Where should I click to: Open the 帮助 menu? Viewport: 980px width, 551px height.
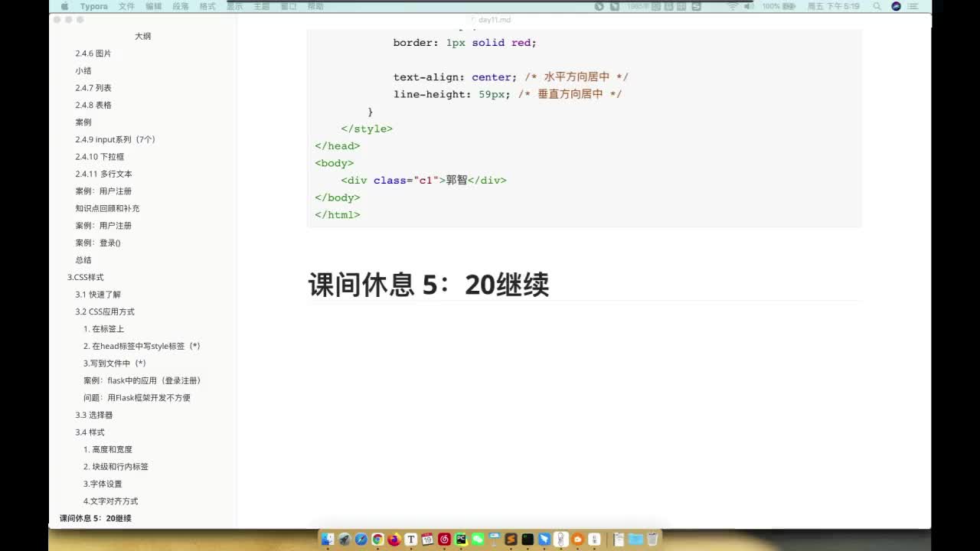click(x=315, y=6)
